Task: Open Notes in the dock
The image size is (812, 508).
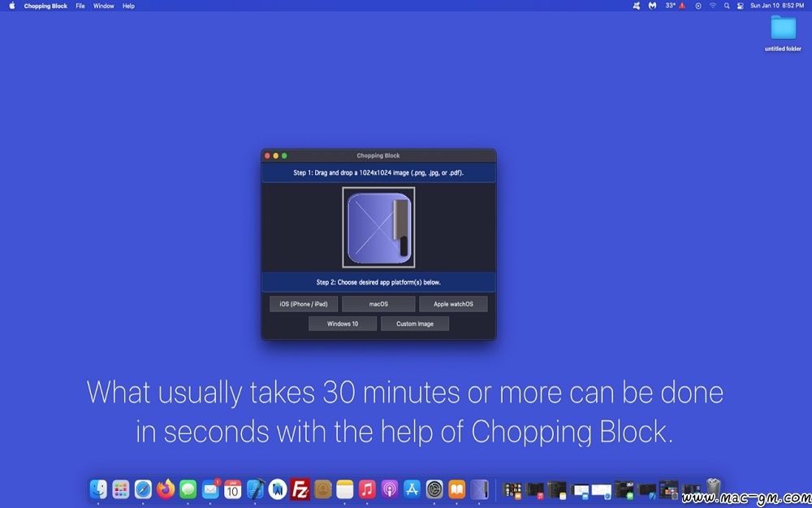Action: [344, 488]
